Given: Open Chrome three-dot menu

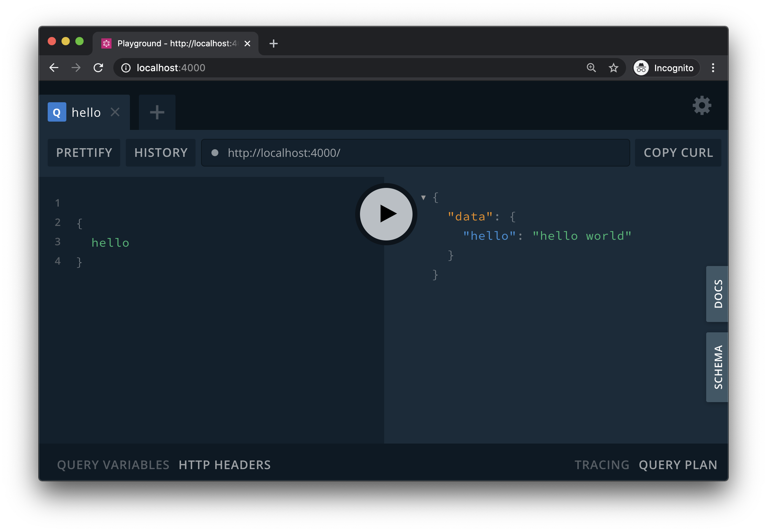Looking at the screenshot, I should [x=713, y=68].
